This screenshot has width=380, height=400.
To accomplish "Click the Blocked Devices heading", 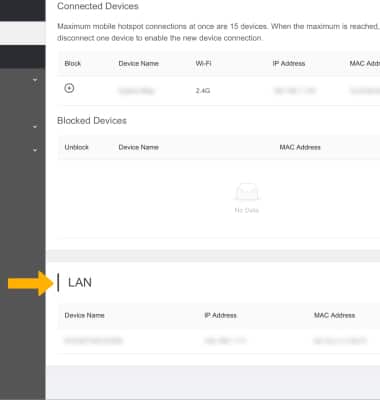I will click(x=92, y=120).
